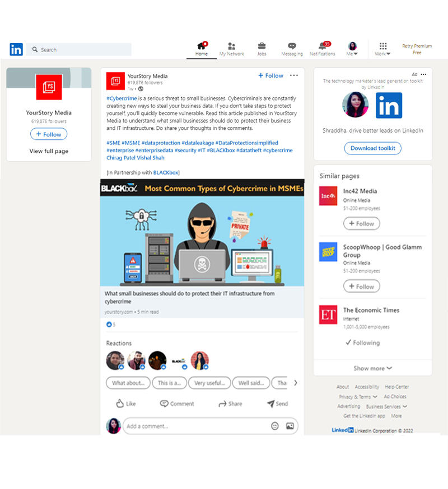
Task: Open the Work apps dropdown
Action: [x=383, y=49]
